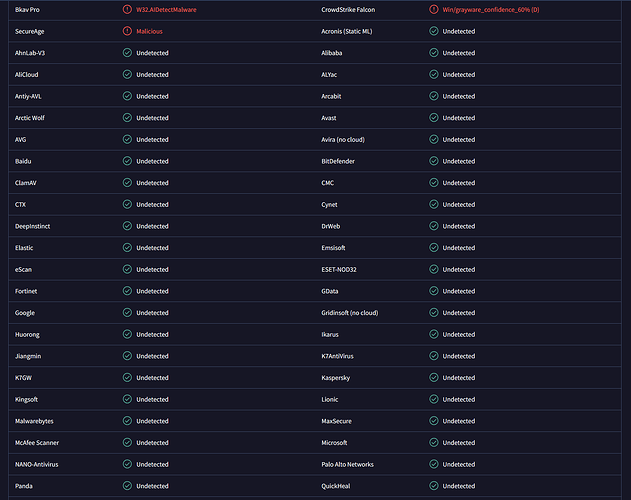Click the Kaspersky undetected checkmark icon
This screenshot has width=631, height=500.
point(432,378)
